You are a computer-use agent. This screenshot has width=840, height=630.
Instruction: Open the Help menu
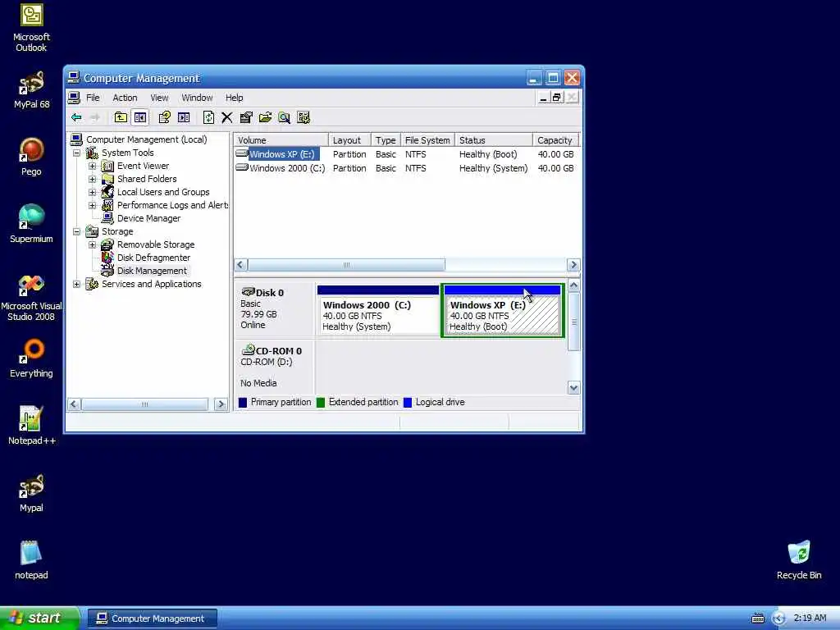(234, 98)
